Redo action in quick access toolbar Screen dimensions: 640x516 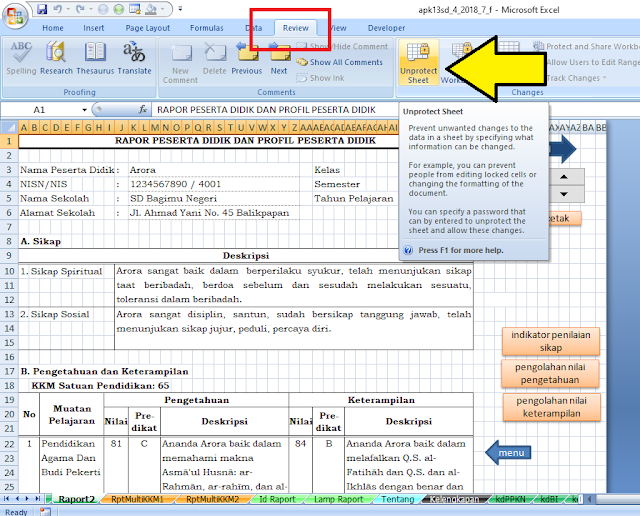click(x=80, y=9)
